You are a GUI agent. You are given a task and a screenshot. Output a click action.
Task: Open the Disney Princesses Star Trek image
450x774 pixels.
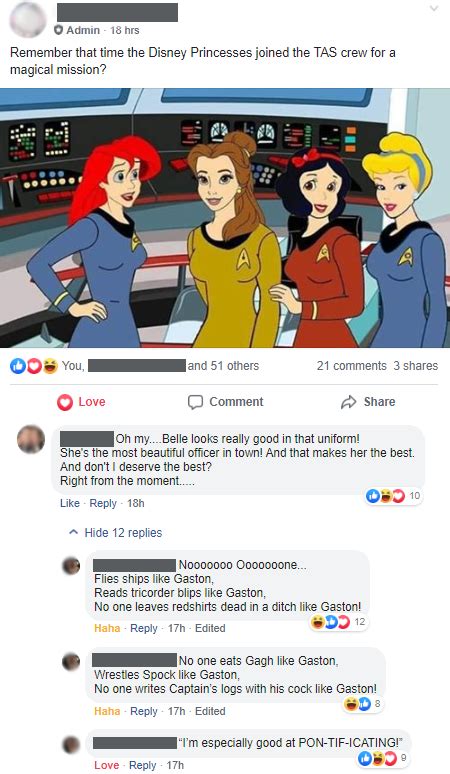[225, 218]
